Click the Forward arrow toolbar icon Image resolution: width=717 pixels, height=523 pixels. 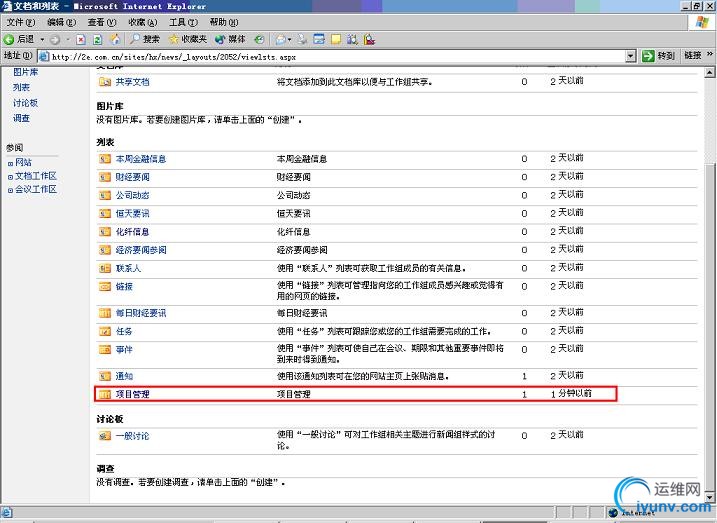[x=55, y=40]
